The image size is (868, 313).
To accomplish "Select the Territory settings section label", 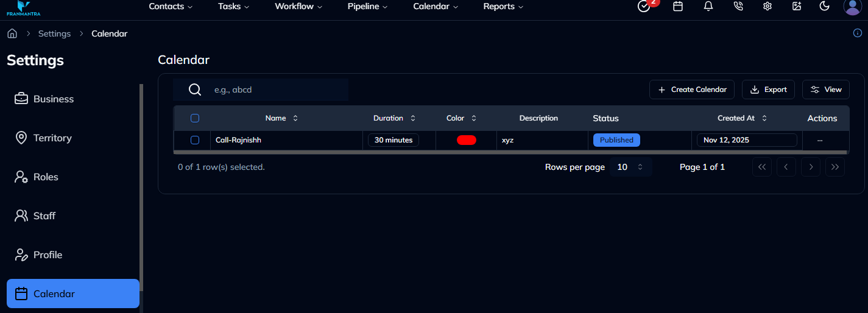I will [52, 138].
